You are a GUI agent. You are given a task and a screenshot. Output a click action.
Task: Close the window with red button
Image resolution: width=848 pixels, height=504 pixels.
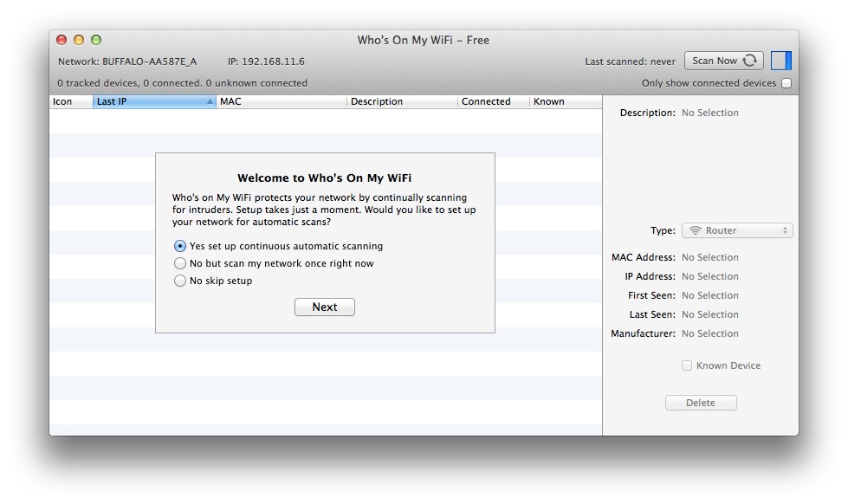61,40
